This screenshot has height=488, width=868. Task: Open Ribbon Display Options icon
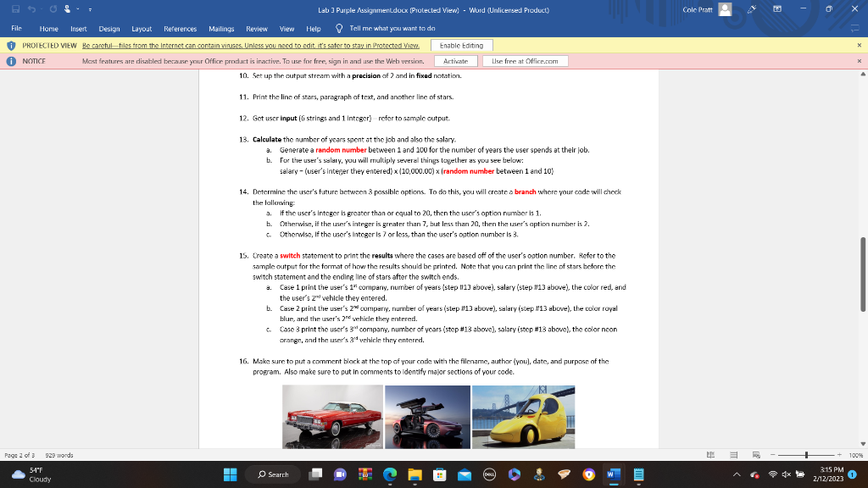coord(777,9)
